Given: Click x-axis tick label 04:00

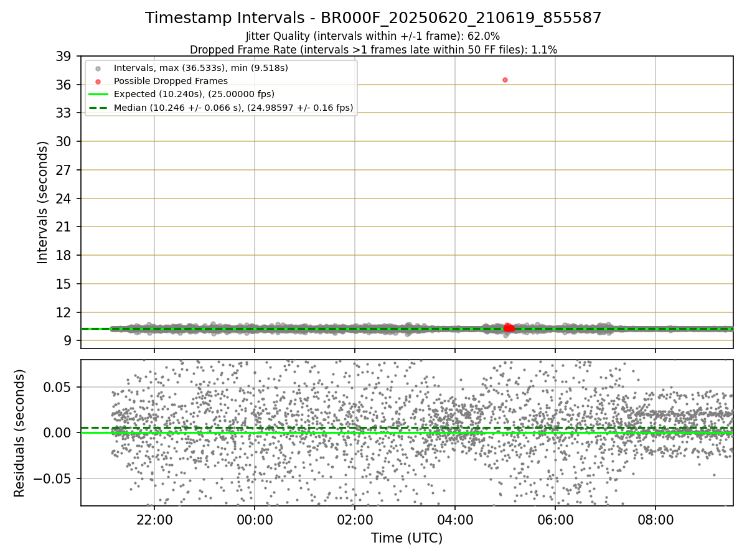Looking at the screenshot, I should 455,519.
